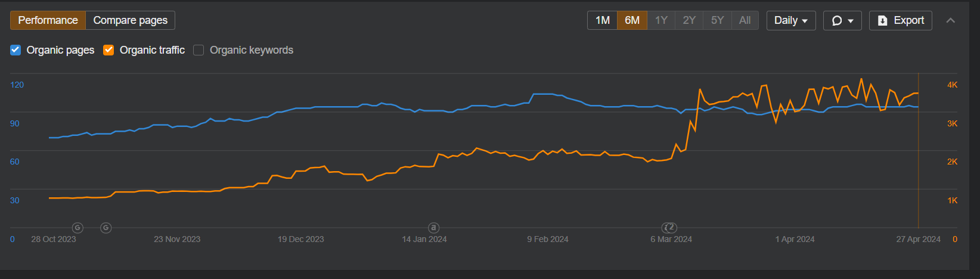The image size is (980, 279).
Task: Click the blue '60' axis value
Action: 15,162
